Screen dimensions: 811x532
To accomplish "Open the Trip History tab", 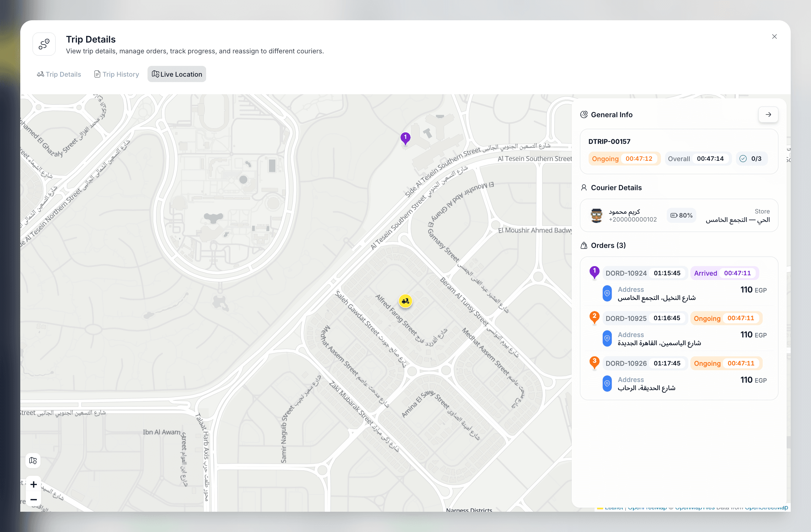I will pyautogui.click(x=117, y=74).
